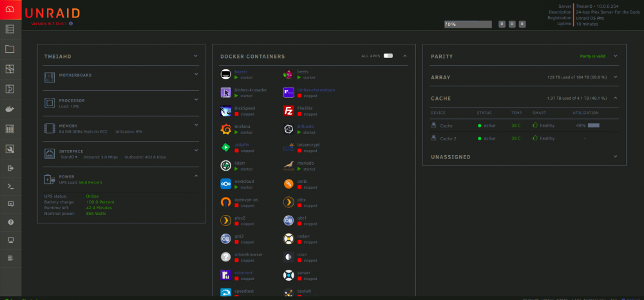This screenshot has height=300, width=644.
Task: Click the nextcloud container icon
Action: point(225,184)
